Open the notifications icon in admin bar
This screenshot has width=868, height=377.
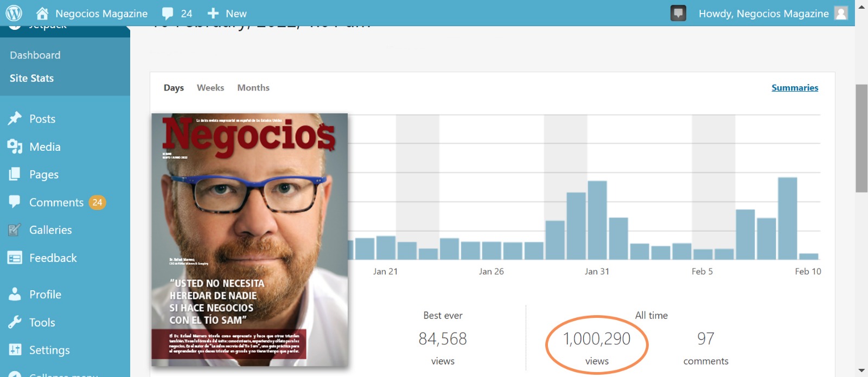click(x=678, y=13)
